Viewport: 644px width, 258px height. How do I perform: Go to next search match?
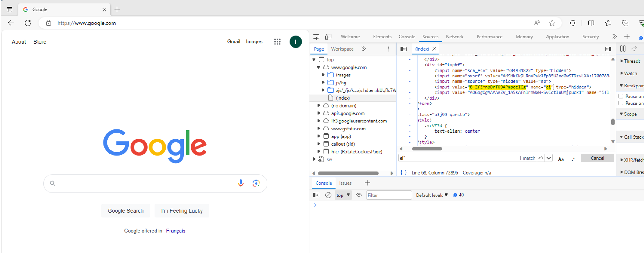pyautogui.click(x=549, y=158)
